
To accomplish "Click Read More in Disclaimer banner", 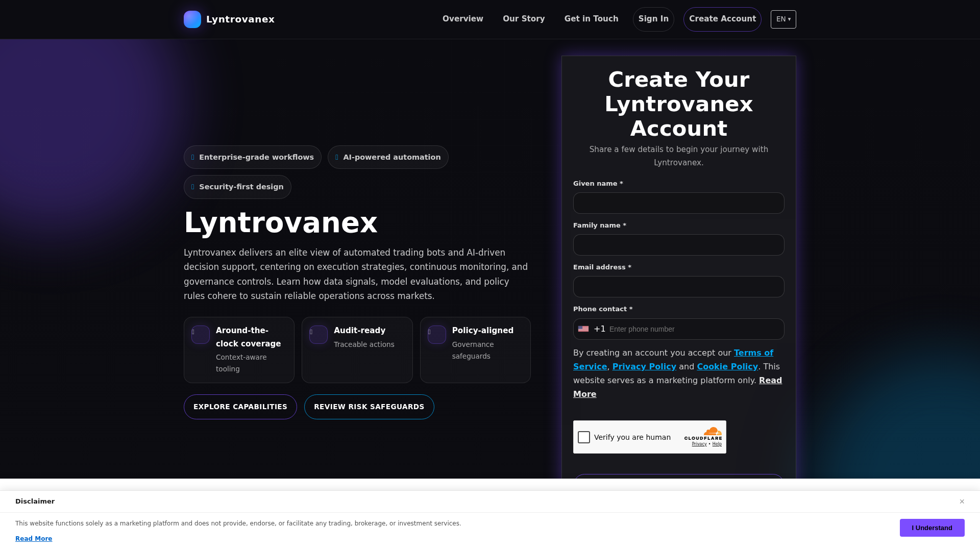I will (x=34, y=539).
